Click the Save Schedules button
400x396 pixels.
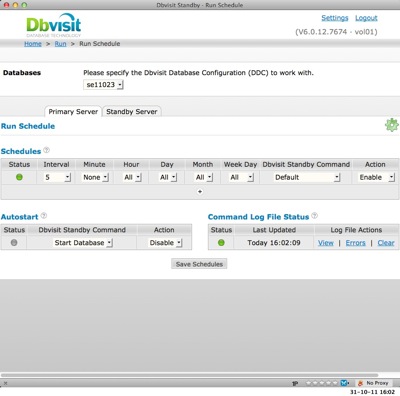[199, 264]
